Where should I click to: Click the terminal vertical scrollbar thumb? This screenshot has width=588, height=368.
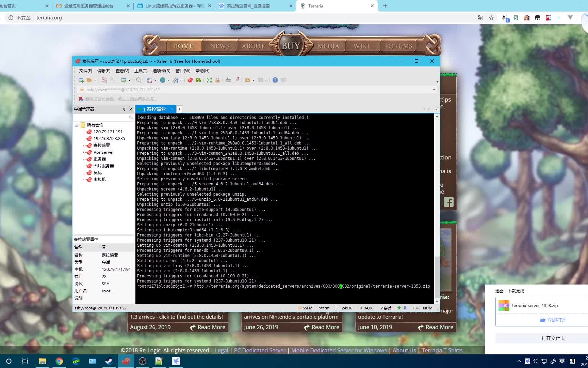click(x=437, y=277)
